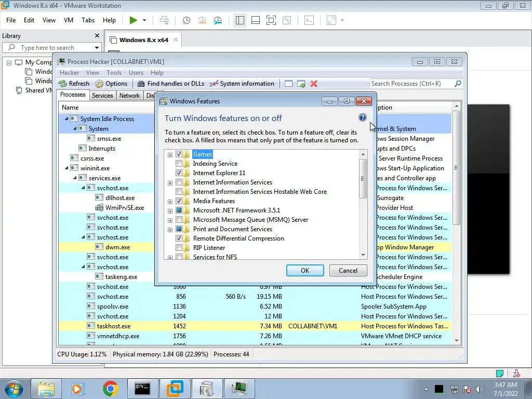Image resolution: width=532 pixels, height=399 pixels.
Task: Collapse wininit.exe tree node
Action: pos(66,168)
